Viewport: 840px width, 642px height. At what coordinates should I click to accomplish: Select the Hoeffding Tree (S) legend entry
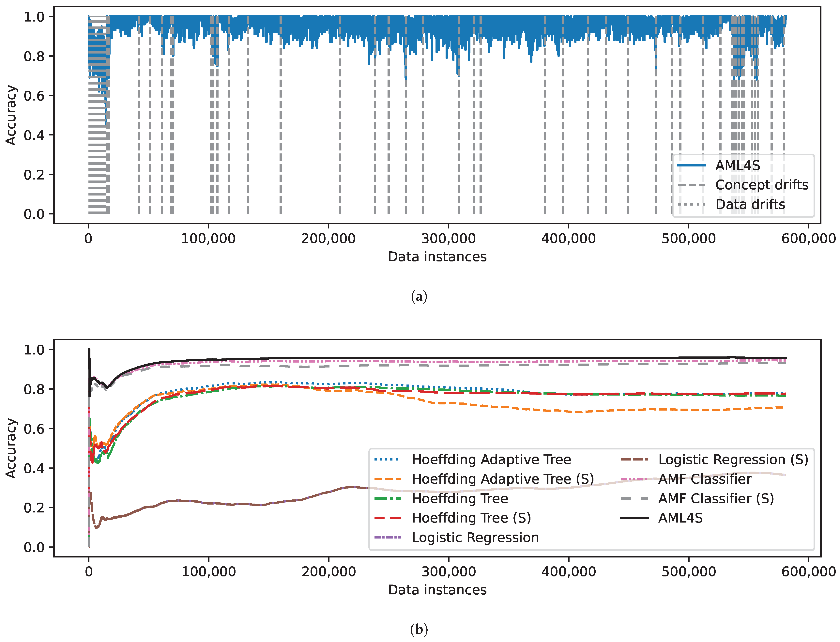[x=471, y=518]
